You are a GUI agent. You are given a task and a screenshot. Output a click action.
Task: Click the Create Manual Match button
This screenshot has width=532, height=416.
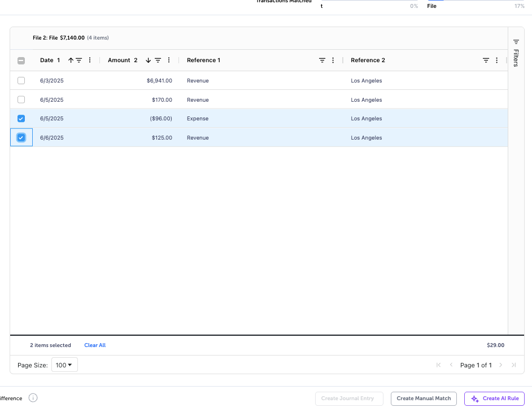424,398
